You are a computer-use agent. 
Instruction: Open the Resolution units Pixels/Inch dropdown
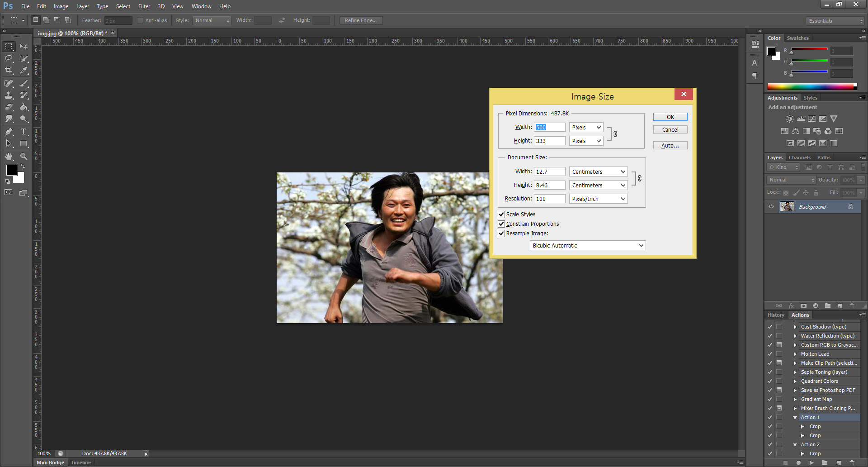598,199
